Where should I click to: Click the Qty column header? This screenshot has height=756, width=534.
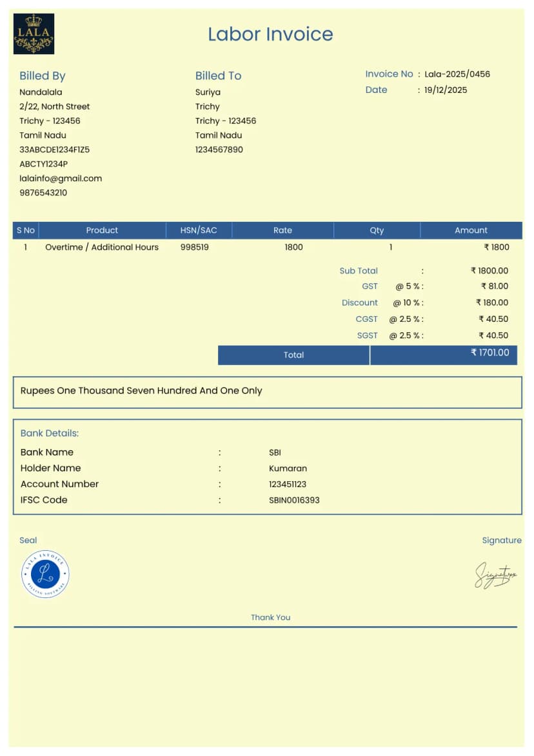(377, 230)
